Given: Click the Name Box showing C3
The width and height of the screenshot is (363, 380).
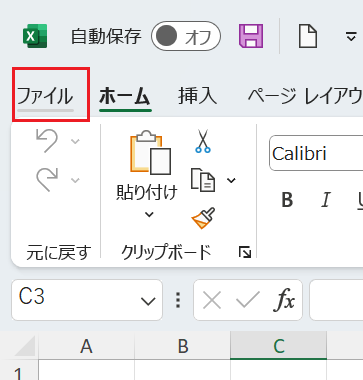Looking at the screenshot, I should pos(87,300).
